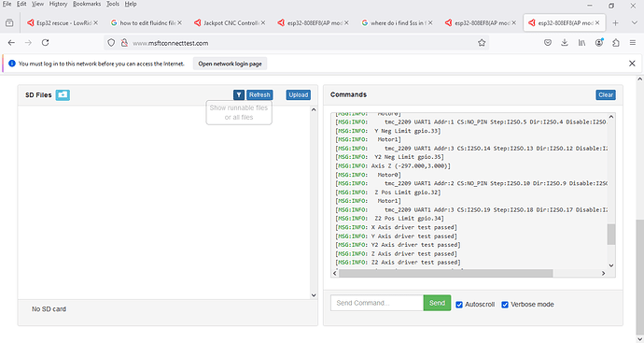Toggle the Verbose mode checkbox

(505, 305)
